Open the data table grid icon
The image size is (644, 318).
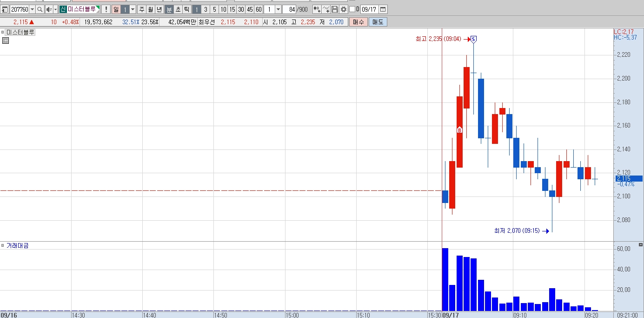click(6, 41)
